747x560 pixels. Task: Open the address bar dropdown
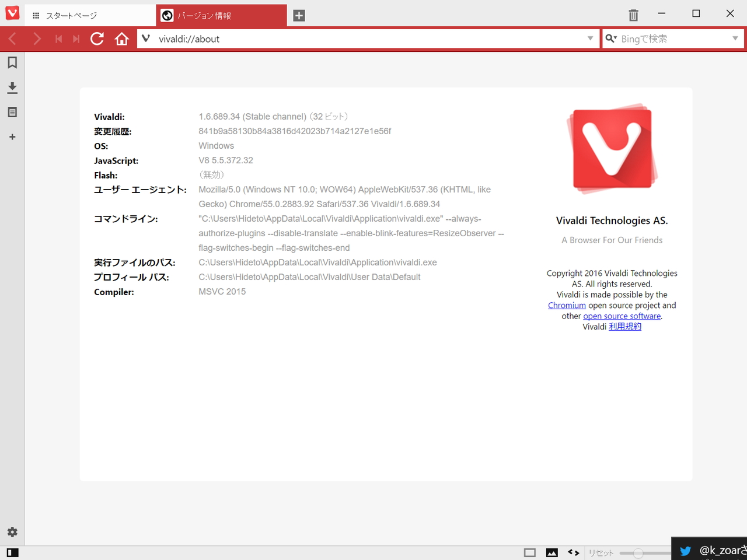(x=589, y=38)
